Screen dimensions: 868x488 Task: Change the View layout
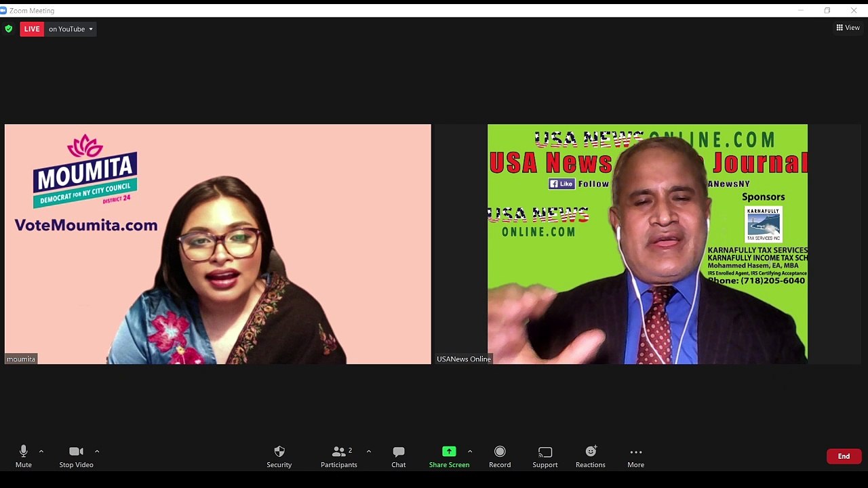click(x=848, y=28)
